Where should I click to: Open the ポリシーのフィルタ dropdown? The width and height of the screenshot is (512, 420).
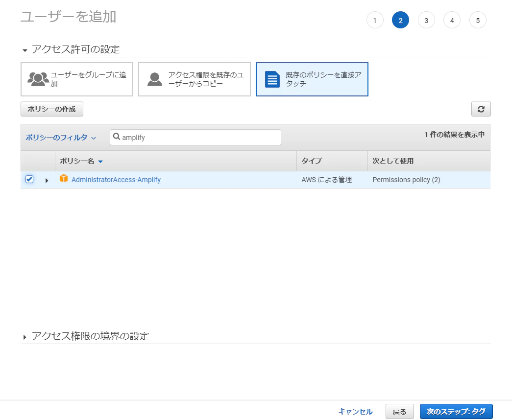tap(61, 138)
